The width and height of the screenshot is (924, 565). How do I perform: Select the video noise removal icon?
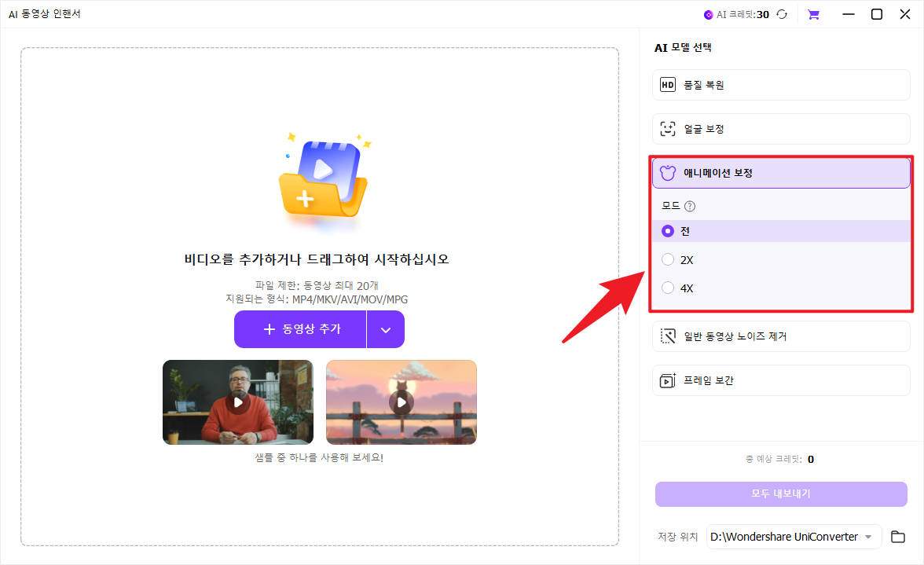point(668,336)
